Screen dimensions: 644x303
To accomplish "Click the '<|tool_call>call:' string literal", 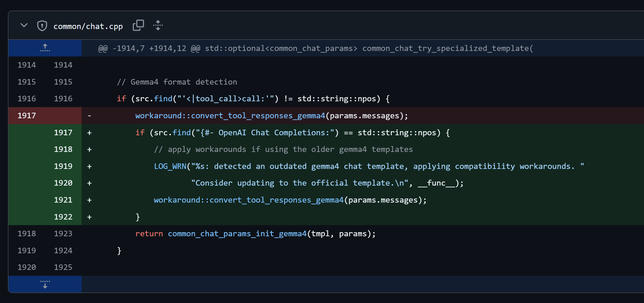I will (225, 99).
